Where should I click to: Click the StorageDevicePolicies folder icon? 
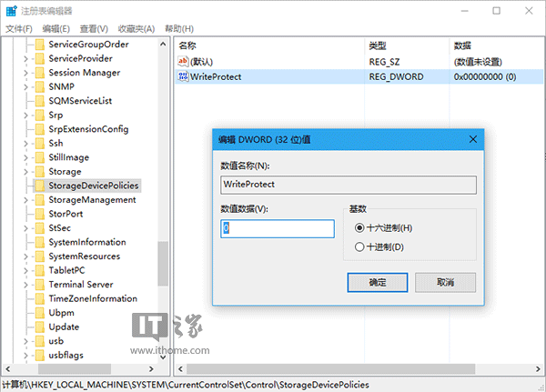tap(40, 186)
